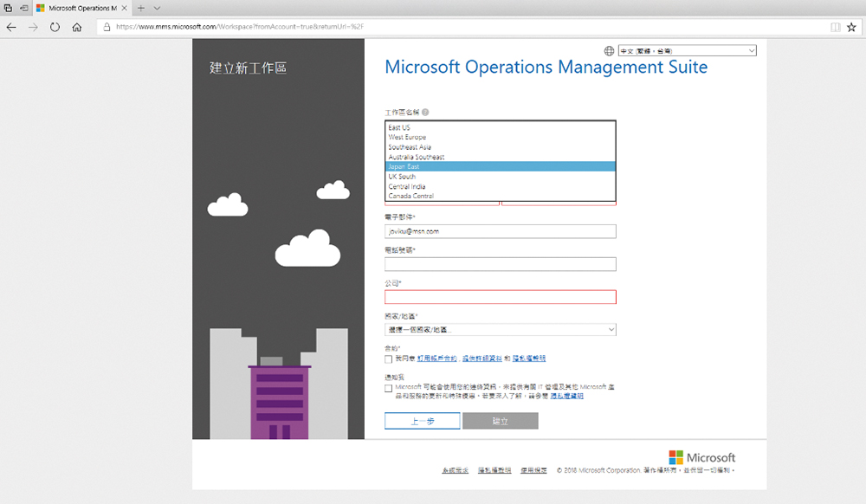Open the privacy statement link in agreement line
866x504 pixels.
528,359
